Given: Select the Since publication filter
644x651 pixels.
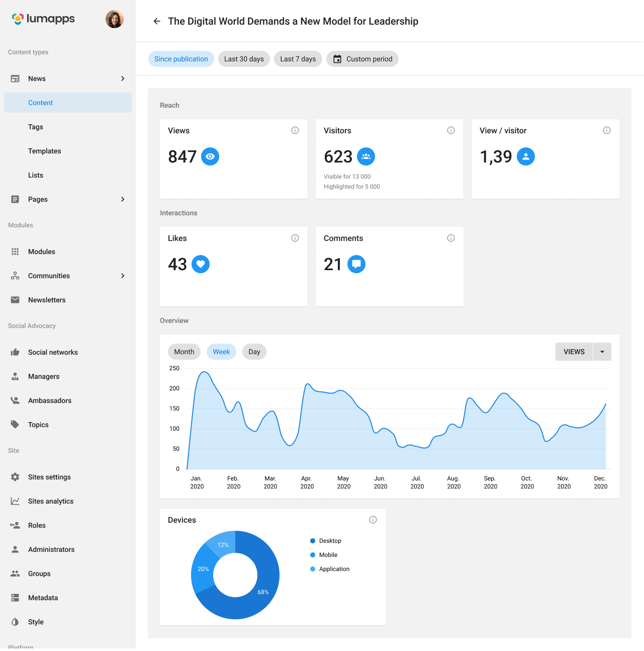Looking at the screenshot, I should [181, 59].
